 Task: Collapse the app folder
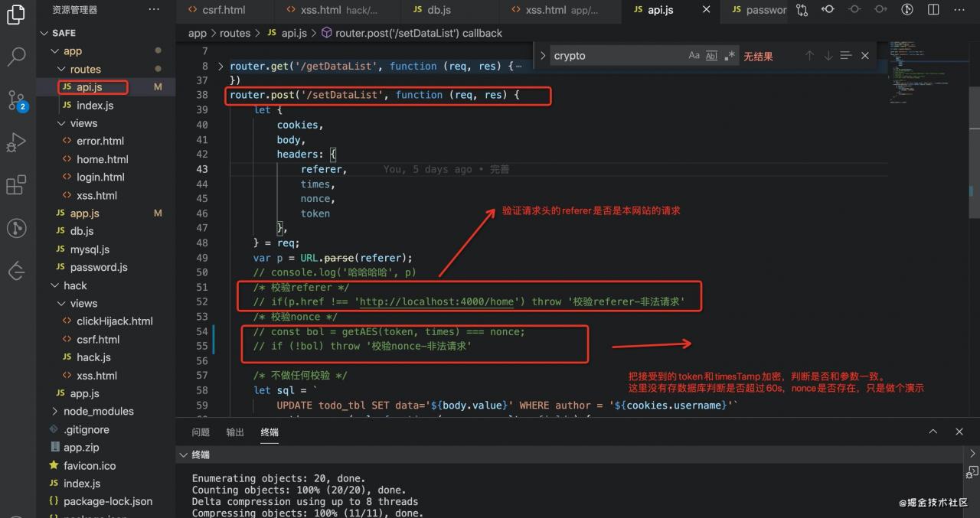pos(55,51)
